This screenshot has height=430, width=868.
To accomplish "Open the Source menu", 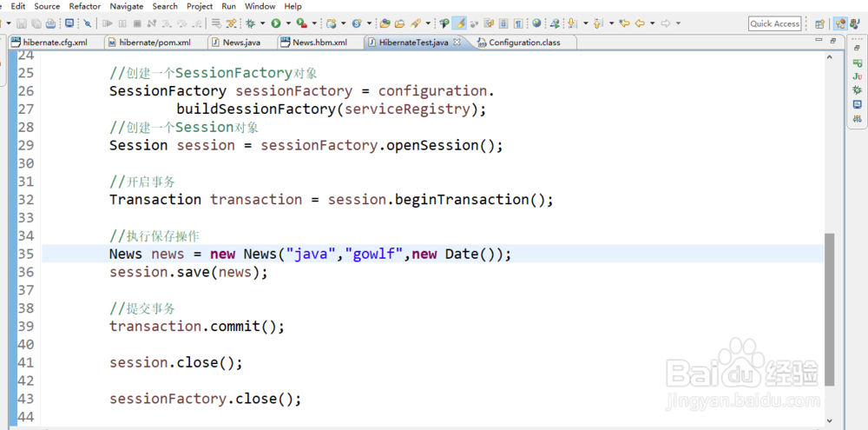I will (47, 6).
